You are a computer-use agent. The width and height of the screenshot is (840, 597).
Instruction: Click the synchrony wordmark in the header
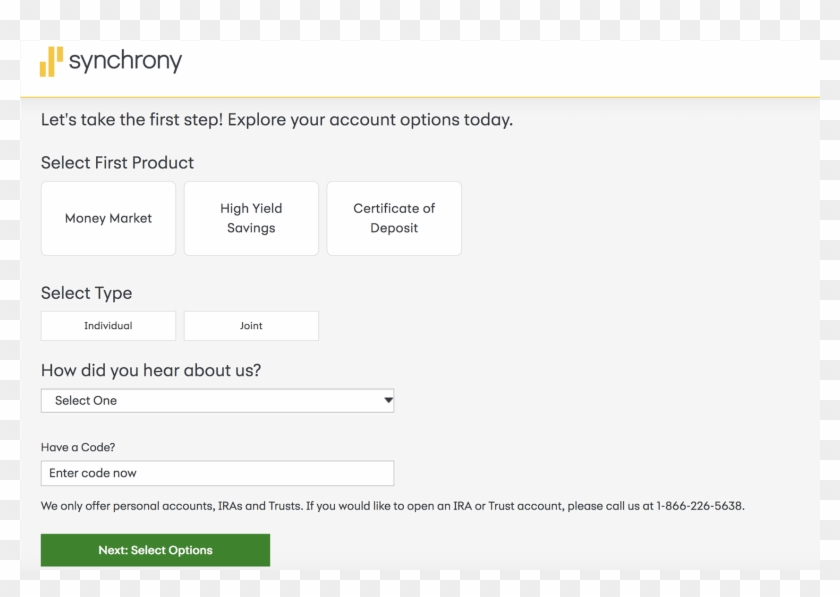tap(124, 61)
